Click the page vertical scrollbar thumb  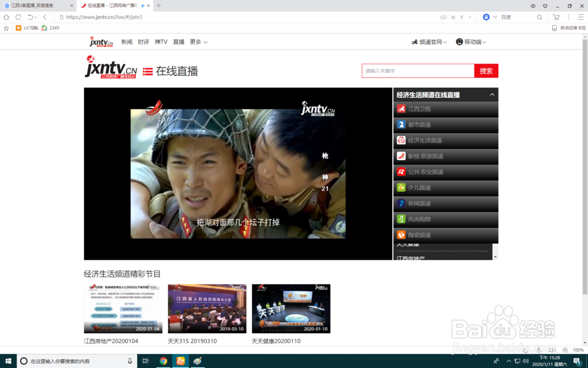click(584, 167)
